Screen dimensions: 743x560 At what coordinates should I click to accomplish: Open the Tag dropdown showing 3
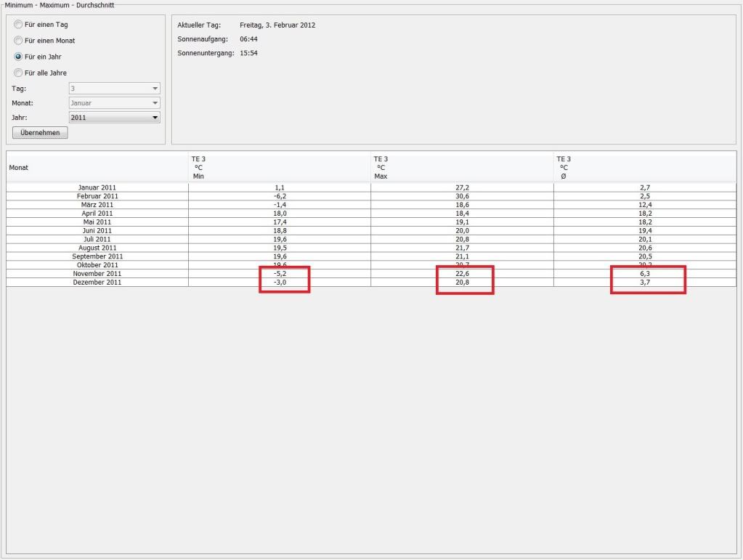tap(114, 89)
